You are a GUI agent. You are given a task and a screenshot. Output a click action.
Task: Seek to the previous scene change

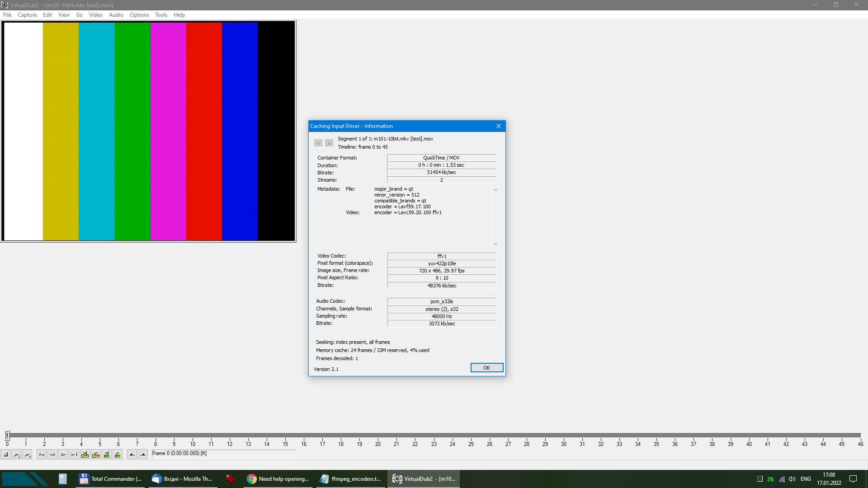tap(107, 455)
